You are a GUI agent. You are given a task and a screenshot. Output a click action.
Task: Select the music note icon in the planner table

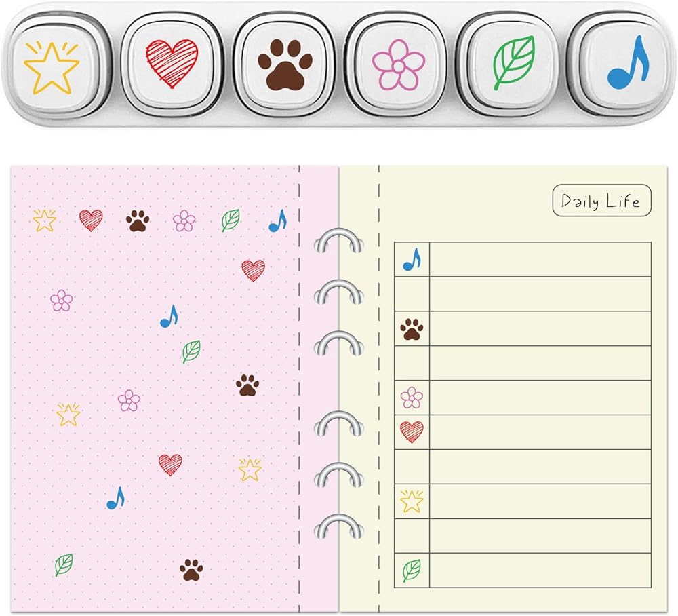(x=412, y=260)
